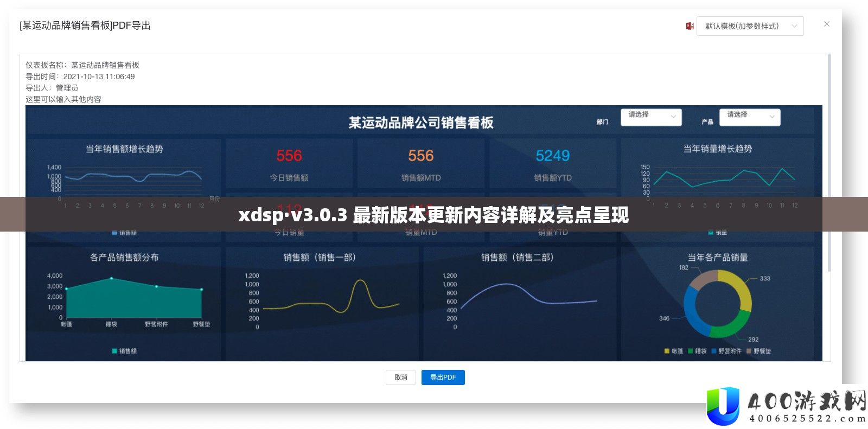
Task: Toggle the 野营附件 legend swatch in donut chart
Action: click(x=714, y=351)
